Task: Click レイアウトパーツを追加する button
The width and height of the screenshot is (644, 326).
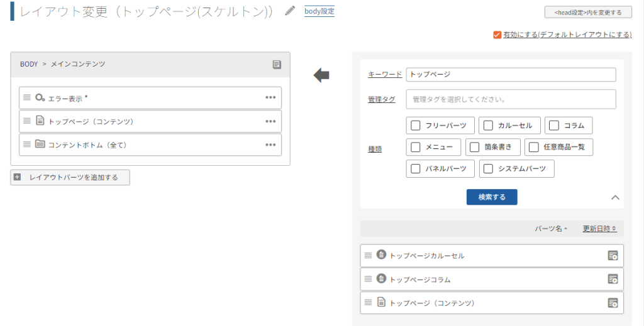Action: 70,178
